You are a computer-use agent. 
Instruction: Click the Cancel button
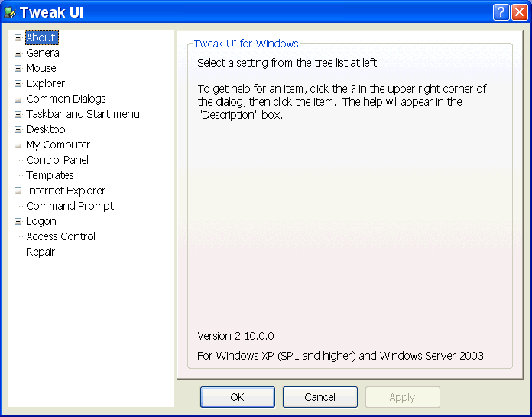(x=320, y=397)
